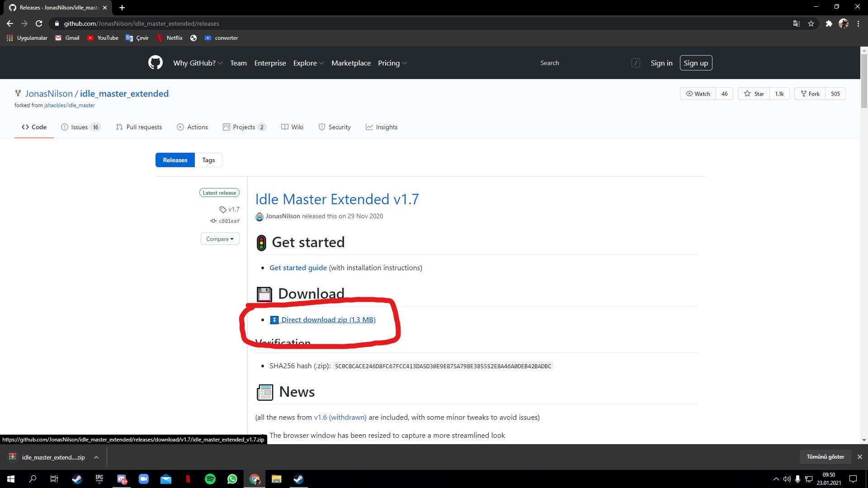Switch to the Tags tab
Screen dimensions: 868x488
[208, 160]
